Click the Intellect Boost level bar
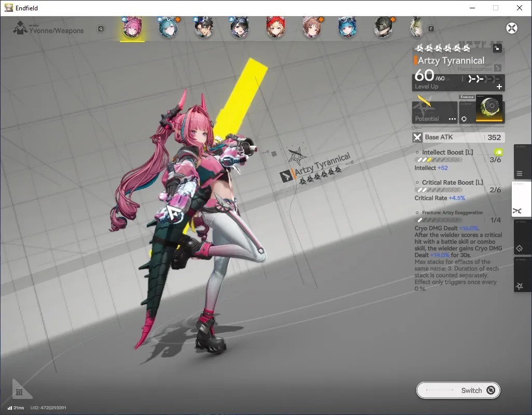532x415 pixels. pos(438,160)
